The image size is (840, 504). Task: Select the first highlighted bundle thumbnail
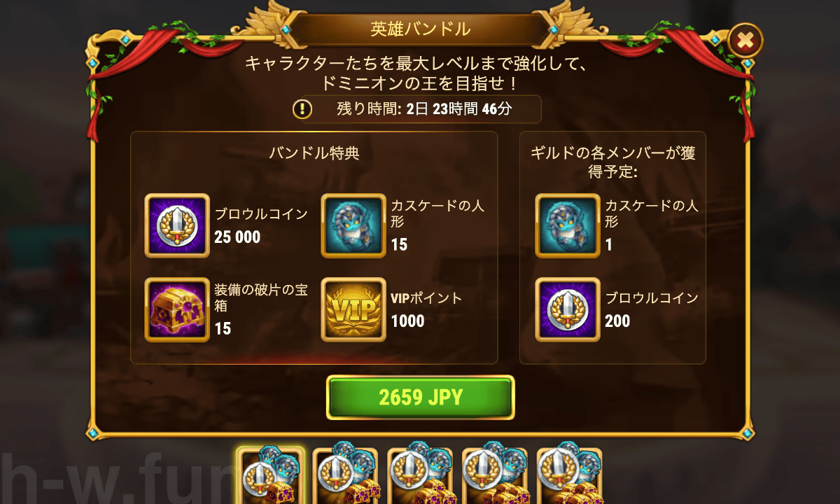click(x=272, y=476)
